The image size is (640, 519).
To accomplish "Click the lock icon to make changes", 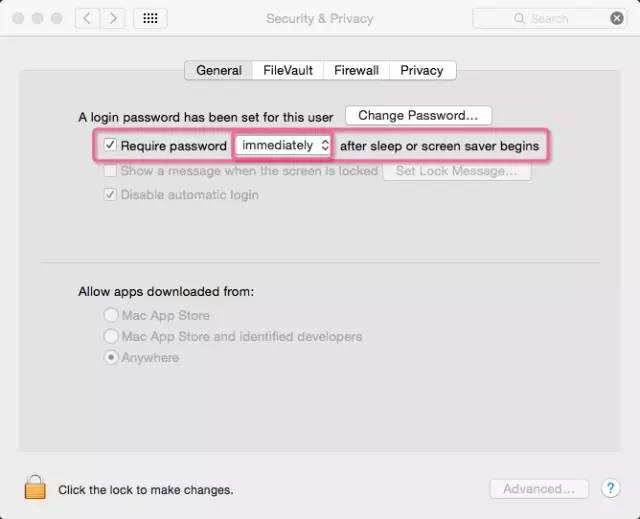I will click(35, 487).
